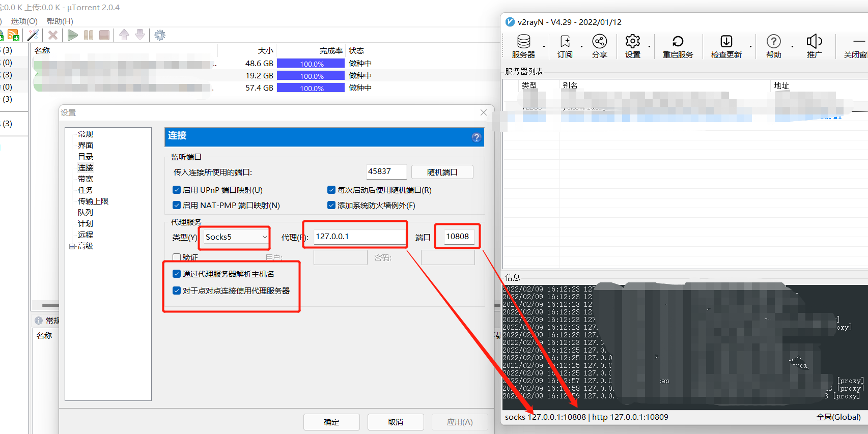
Task: Select 常规 in the settings tree
Action: (86, 134)
